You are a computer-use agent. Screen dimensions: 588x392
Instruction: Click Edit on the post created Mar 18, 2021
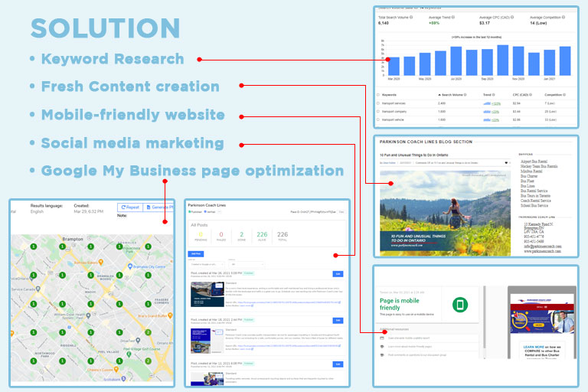point(338,320)
